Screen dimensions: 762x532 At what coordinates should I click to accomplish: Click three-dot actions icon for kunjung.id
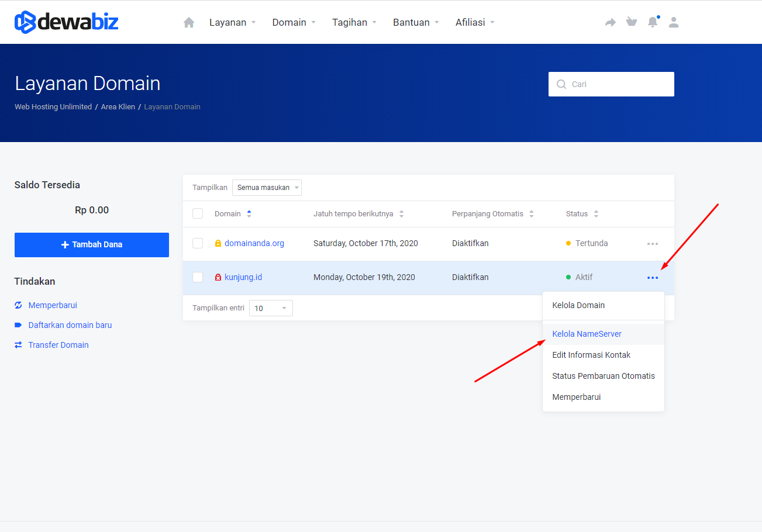pyautogui.click(x=653, y=278)
